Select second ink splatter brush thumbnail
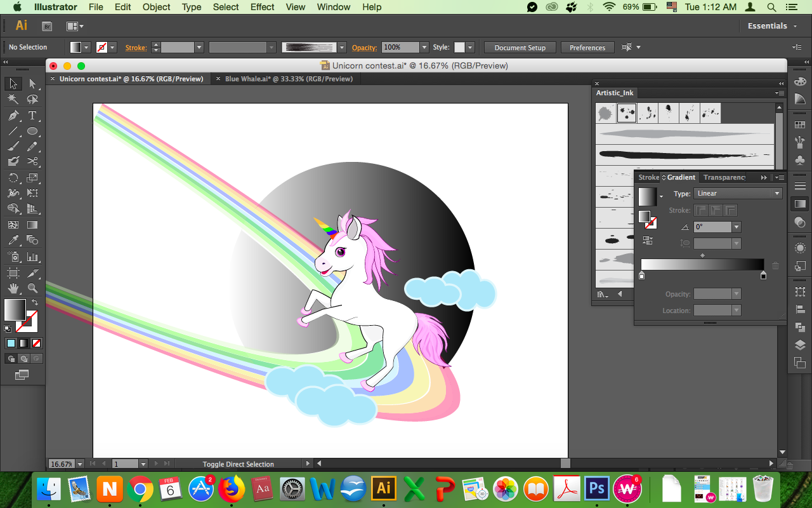This screenshot has width=812, height=508. click(627, 113)
